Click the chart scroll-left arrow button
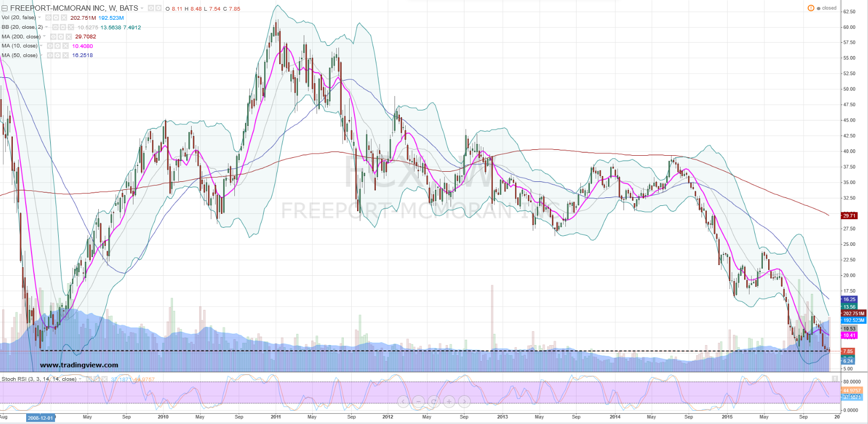Screen dimensions: 868x424 pyautogui.click(x=404, y=401)
